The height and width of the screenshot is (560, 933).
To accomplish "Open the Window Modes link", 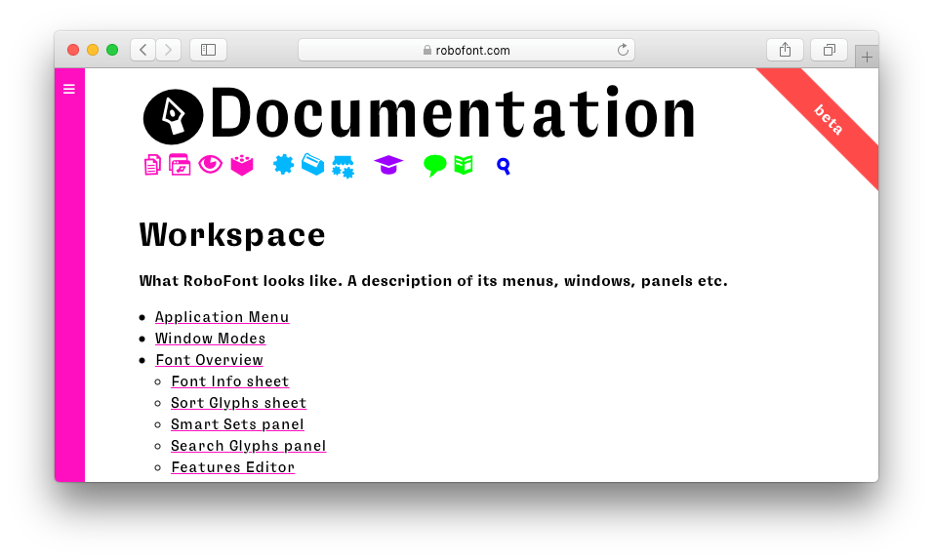I will coord(210,339).
